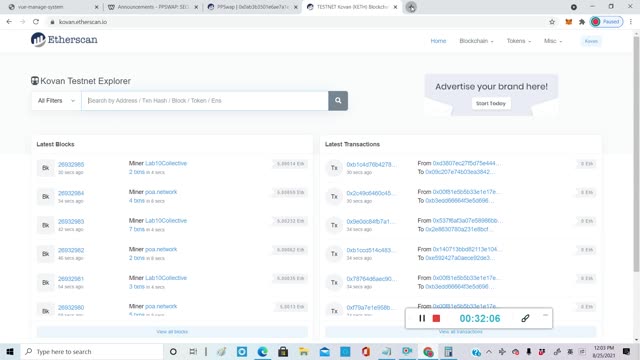Open MetaMask fox extension
The width and height of the screenshot is (640, 360).
click(569, 22)
